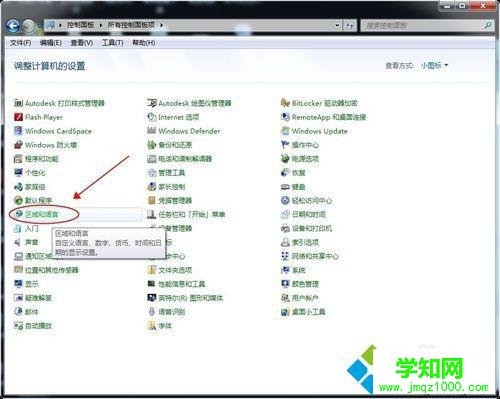Image resolution: width=500 pixels, height=399 pixels.
Task: Open the 桌面小工具 desktop gadgets icon
Action: click(285, 312)
